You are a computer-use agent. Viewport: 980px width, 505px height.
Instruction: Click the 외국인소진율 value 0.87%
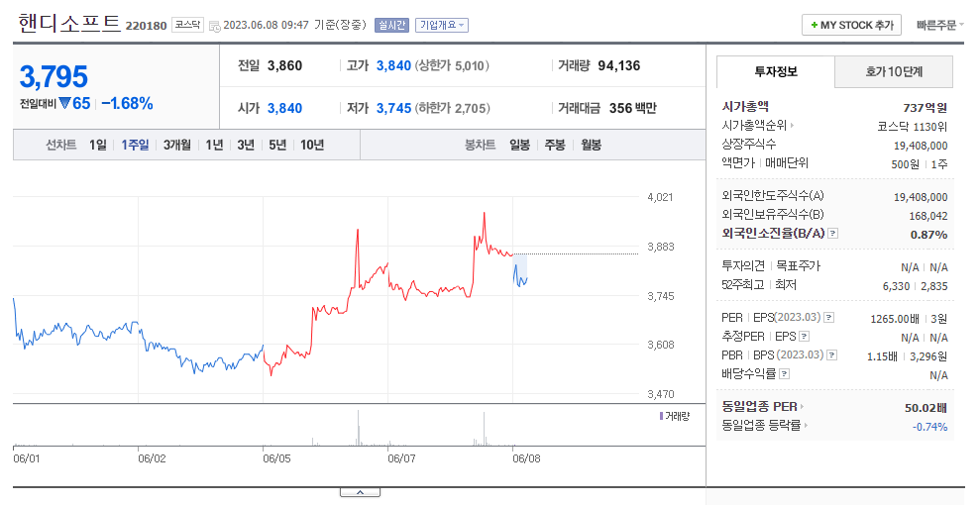928,235
